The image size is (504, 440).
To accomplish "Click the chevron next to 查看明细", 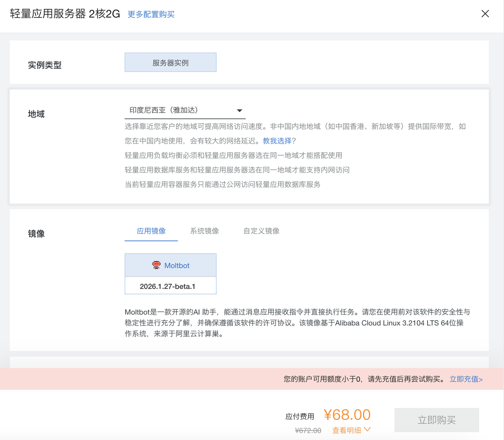I will tap(367, 429).
